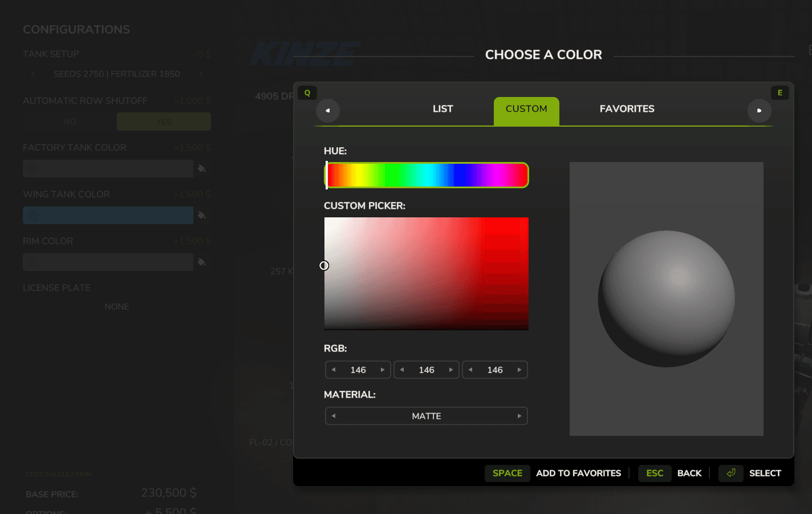Image resolution: width=812 pixels, height=514 pixels.
Task: Increase the red RGB value
Action: pyautogui.click(x=383, y=370)
